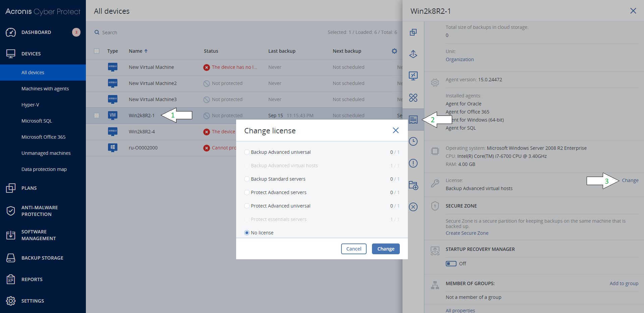Confirm with the blue Change button

click(386, 249)
